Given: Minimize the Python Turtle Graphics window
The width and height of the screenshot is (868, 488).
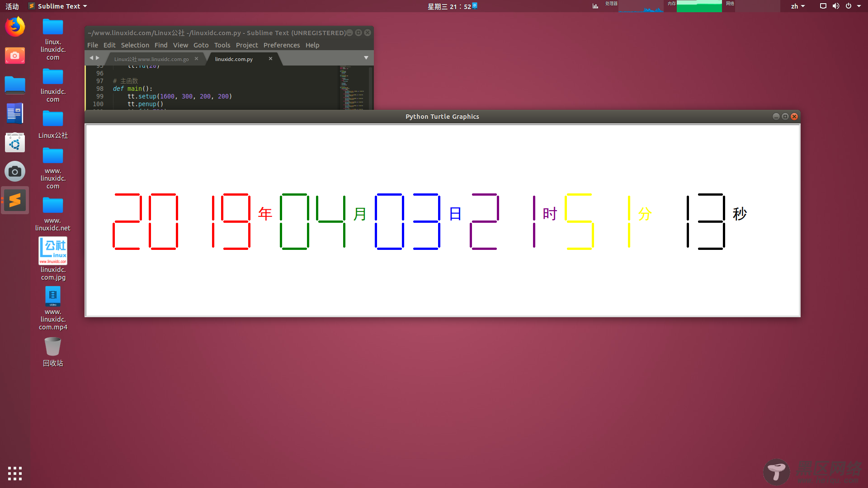Looking at the screenshot, I should 776,117.
